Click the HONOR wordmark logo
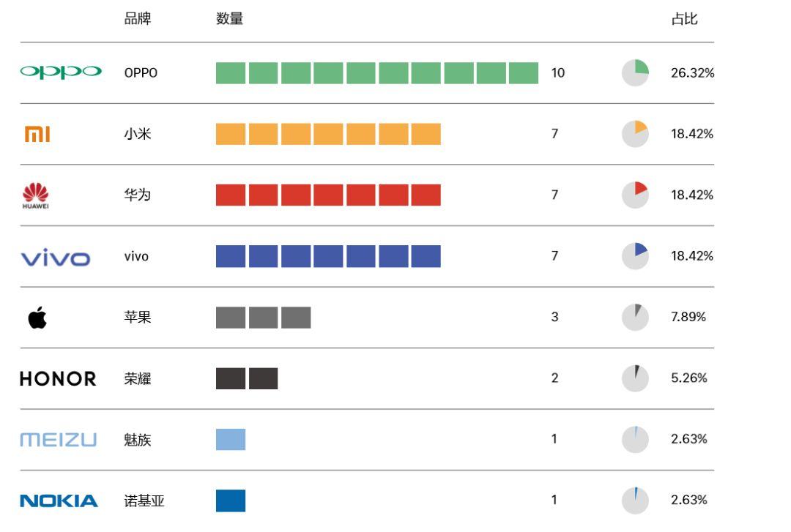The width and height of the screenshot is (791, 532). (x=58, y=378)
